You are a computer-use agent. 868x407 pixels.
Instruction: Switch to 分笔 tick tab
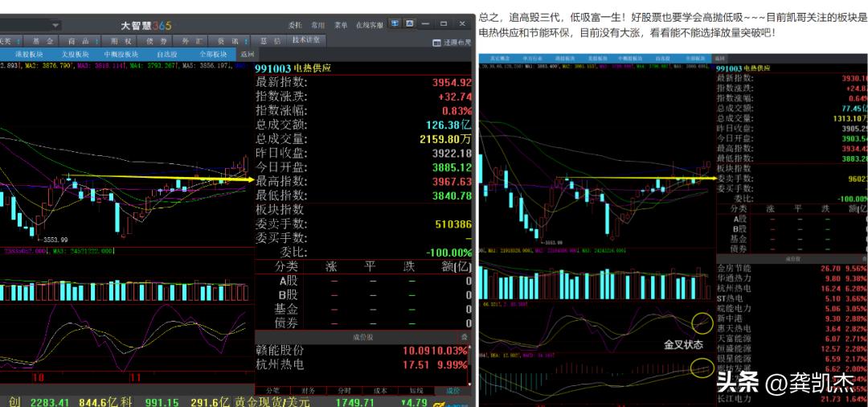(x=272, y=390)
